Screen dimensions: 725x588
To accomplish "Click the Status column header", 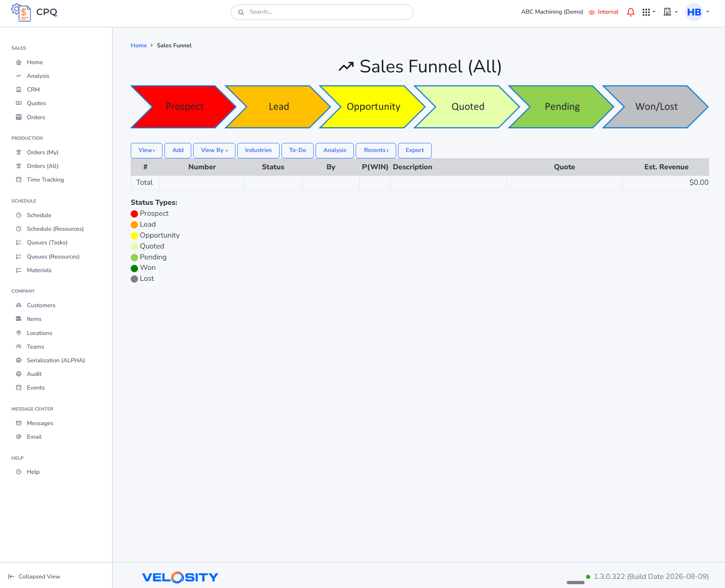I will 273,167.
